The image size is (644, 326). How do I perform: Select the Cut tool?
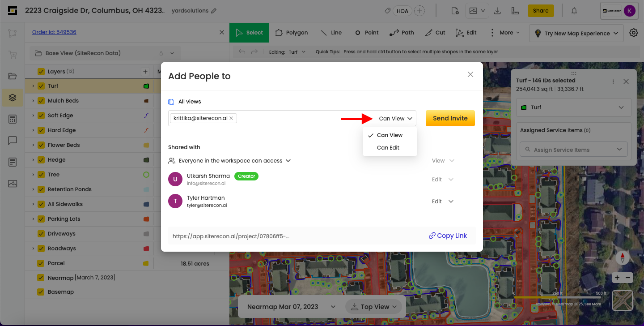435,33
